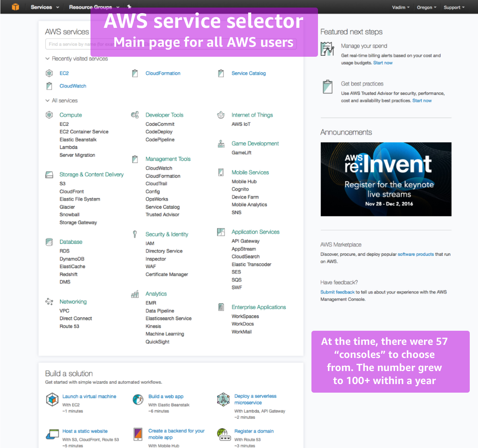Click Start now under Manage your spend
This screenshot has height=448, width=478.
[383, 63]
